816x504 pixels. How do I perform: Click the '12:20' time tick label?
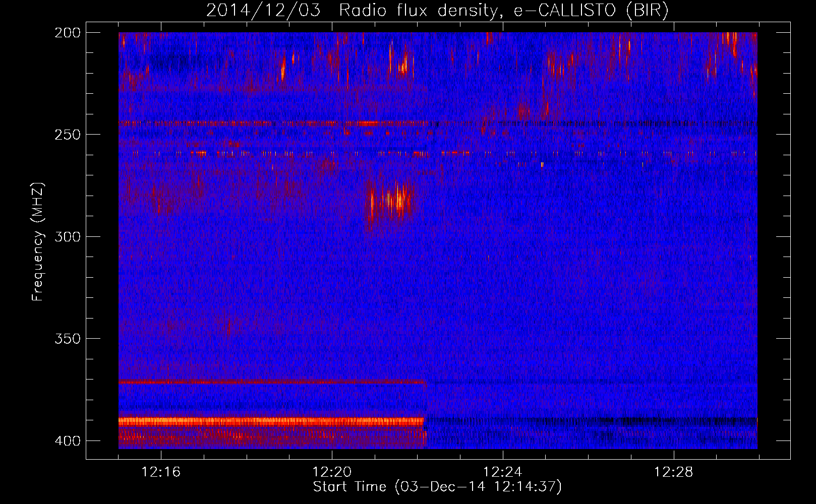tap(332, 472)
